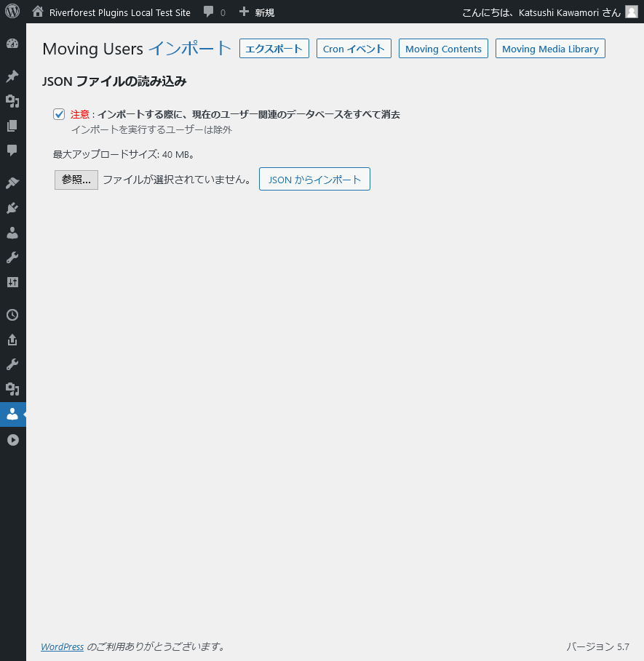
Task: Click the upload tray icon in sidebar
Action: click(12, 340)
